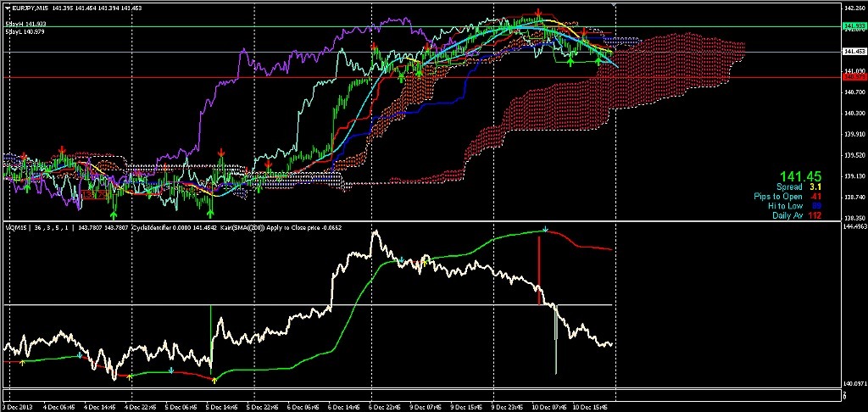The image size is (868, 412).
Task: Click the 9 Dec 15:45 time axis label
Action: click(x=465, y=406)
